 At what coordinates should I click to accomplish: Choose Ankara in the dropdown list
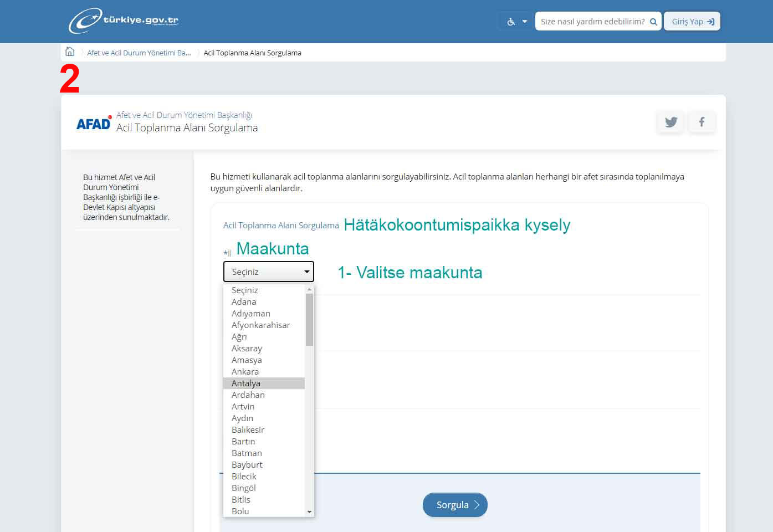245,372
